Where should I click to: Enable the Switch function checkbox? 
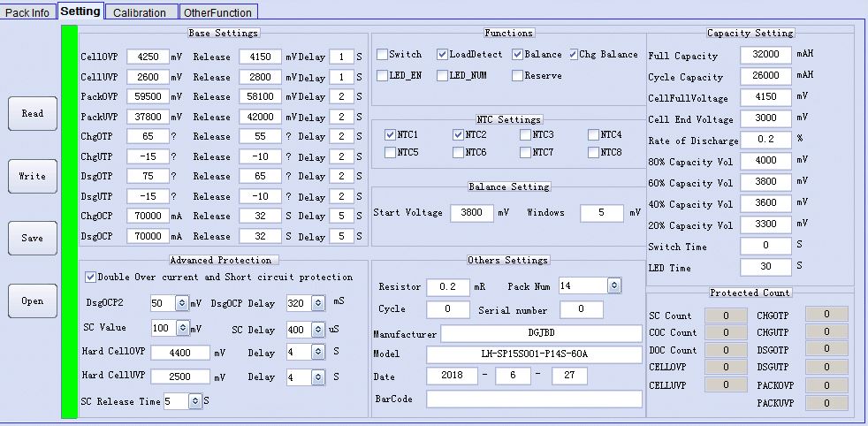[383, 55]
